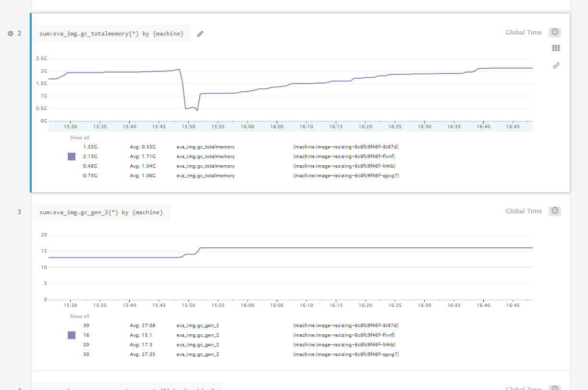
Task: Click Avg: 15.1 value in gen_2 legend
Action: [141, 335]
